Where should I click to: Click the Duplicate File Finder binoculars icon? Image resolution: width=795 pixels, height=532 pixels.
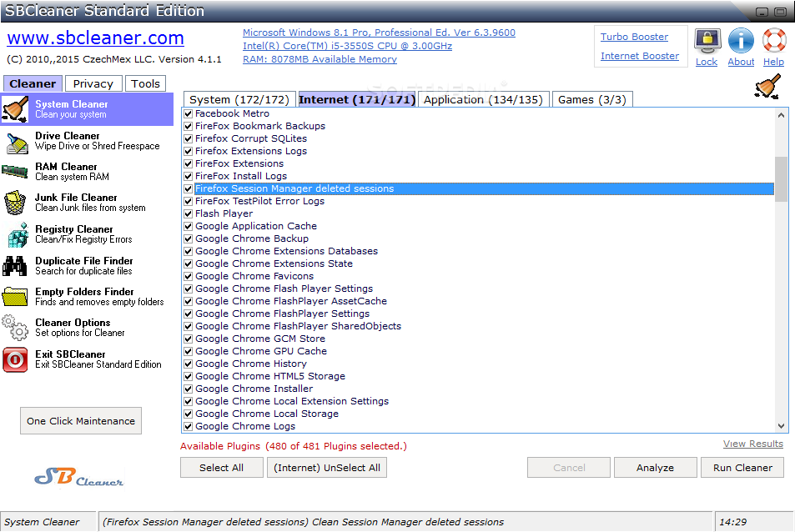15,265
